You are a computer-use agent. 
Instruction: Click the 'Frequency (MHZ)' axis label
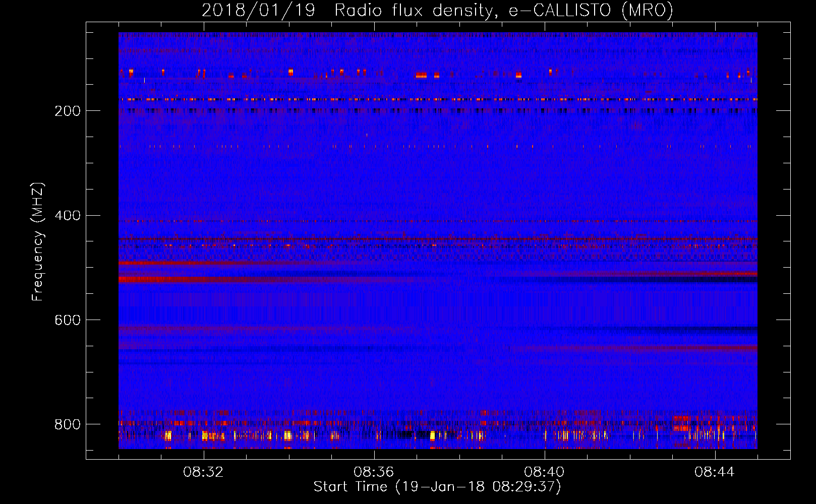point(38,241)
